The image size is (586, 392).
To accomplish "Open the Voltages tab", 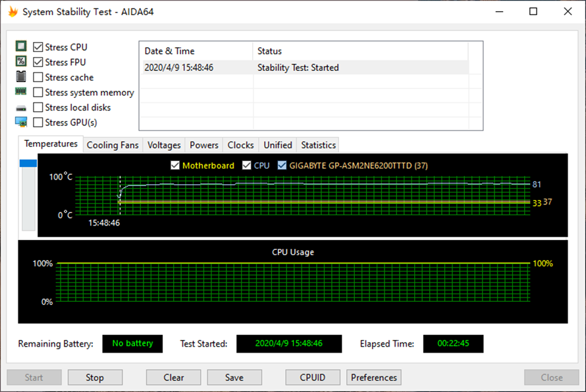I will [x=164, y=145].
